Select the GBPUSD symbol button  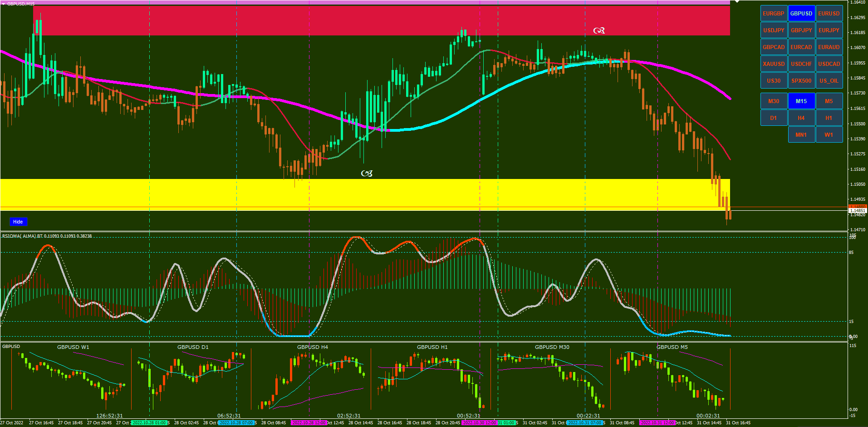[801, 14]
